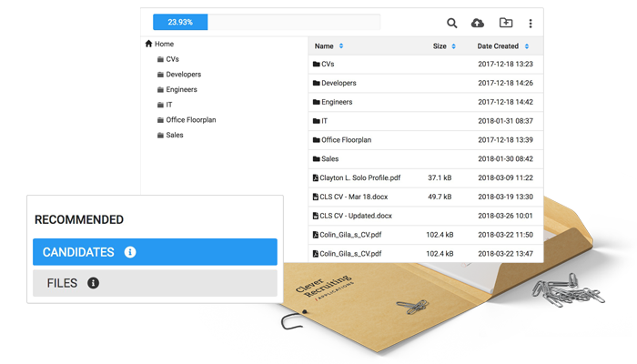Open Colin_Gila_s_CV.pdf created at 13:47
637x364 pixels.
[x=350, y=254]
